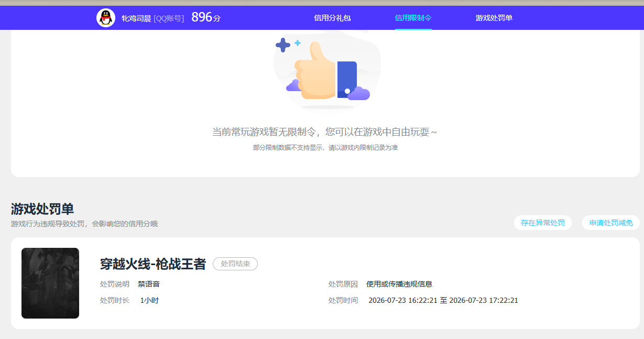
Task: Click the 游戏处罚单 section heading
Action: (x=42, y=209)
